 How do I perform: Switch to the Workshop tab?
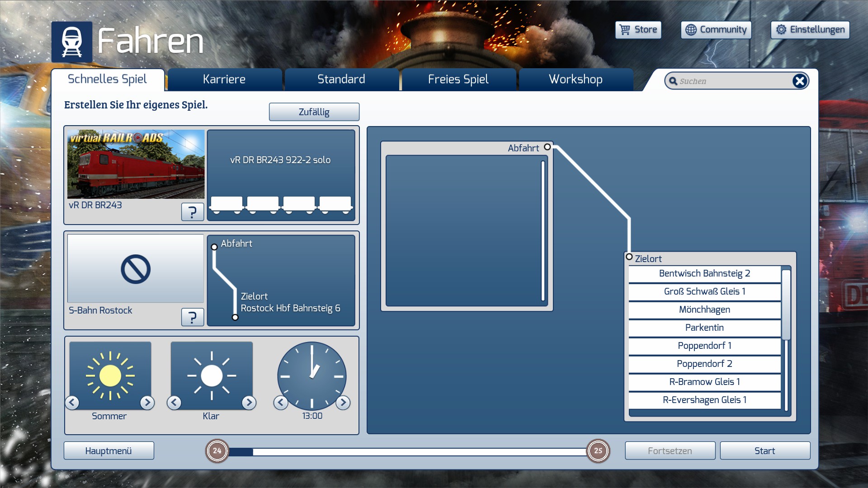(576, 80)
